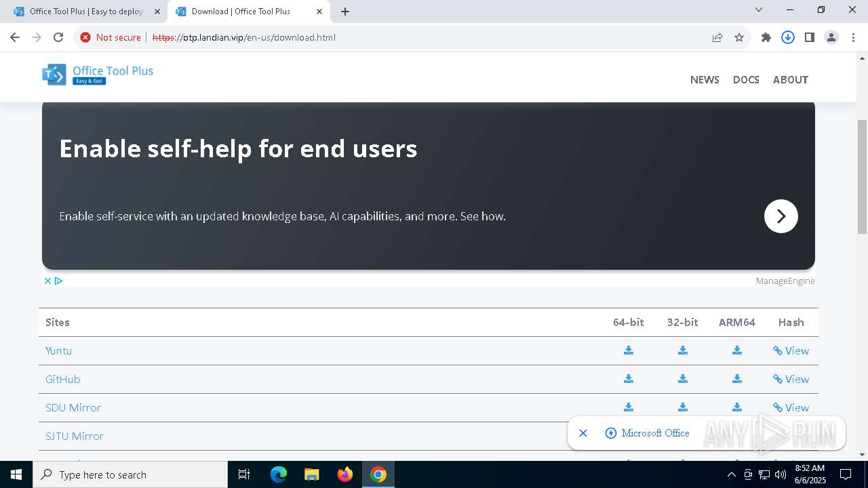Click the taskbar search box
Viewport: 868px width, 488px height.
pyautogui.click(x=130, y=474)
